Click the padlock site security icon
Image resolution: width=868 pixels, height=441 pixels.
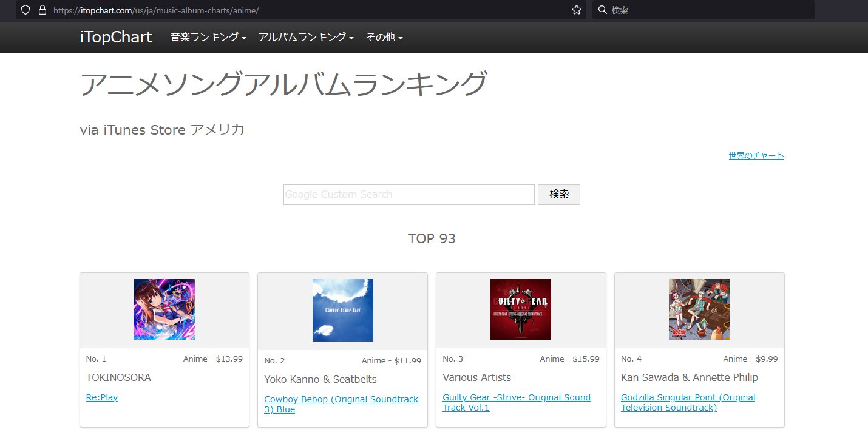pos(42,10)
